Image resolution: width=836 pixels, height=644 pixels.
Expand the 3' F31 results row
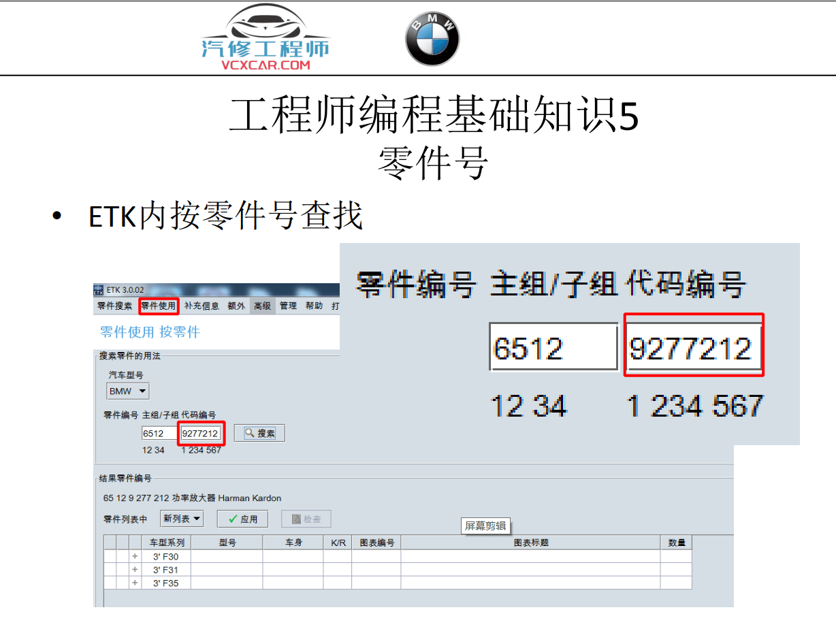[x=135, y=570]
